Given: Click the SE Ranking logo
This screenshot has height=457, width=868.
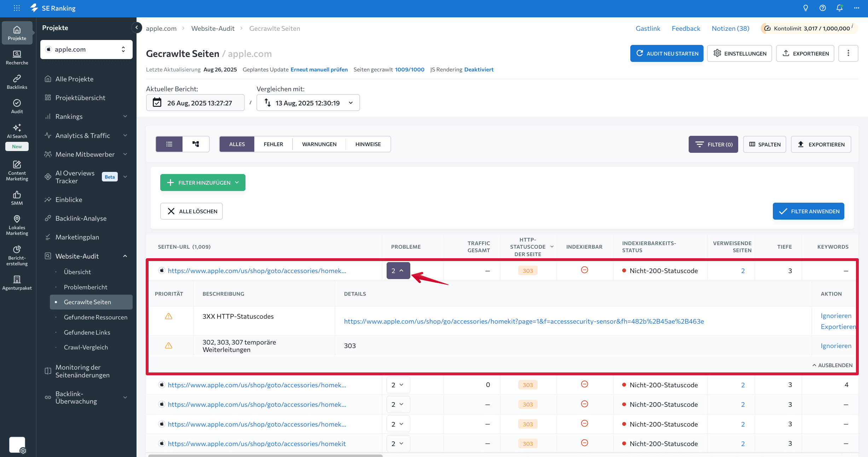Looking at the screenshot, I should tap(53, 8).
